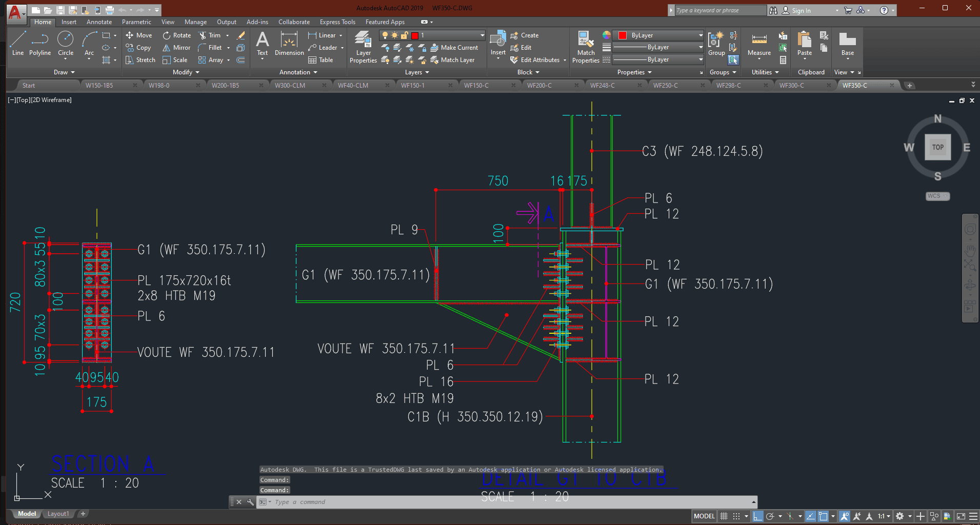
Task: Switch to the Annotate ribbon tab
Action: [x=99, y=22]
